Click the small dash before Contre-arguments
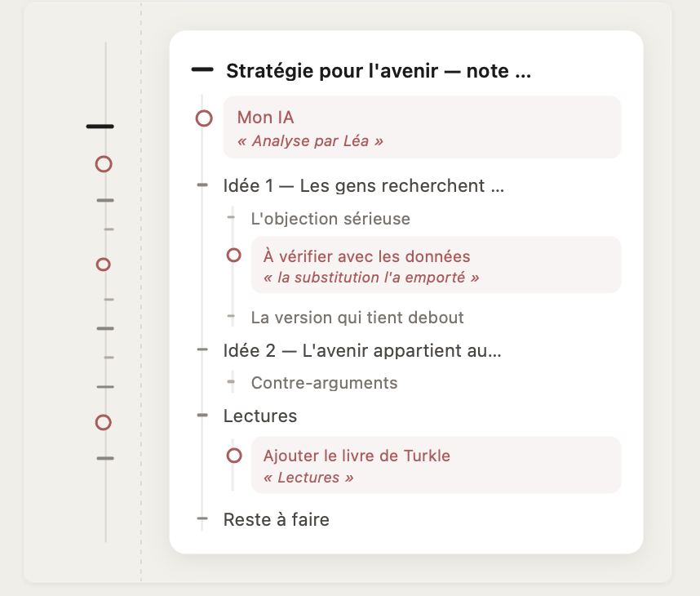 (231, 381)
